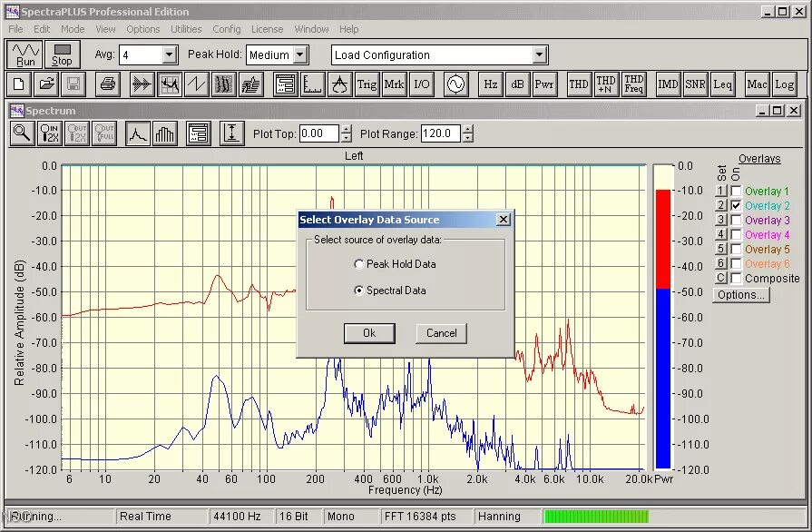This screenshot has width=812, height=532.
Task: Enable the Overlay 3 checkbox
Action: pos(737,221)
